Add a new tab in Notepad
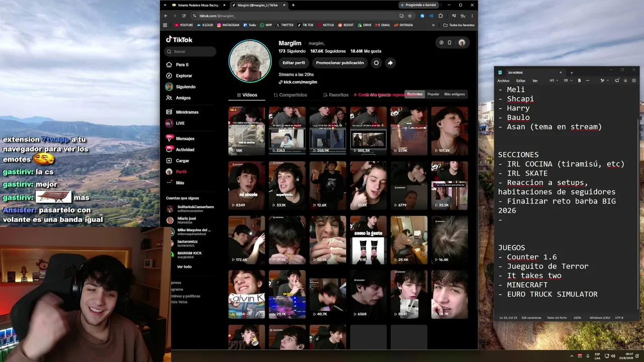644x362 pixels. tap(571, 72)
